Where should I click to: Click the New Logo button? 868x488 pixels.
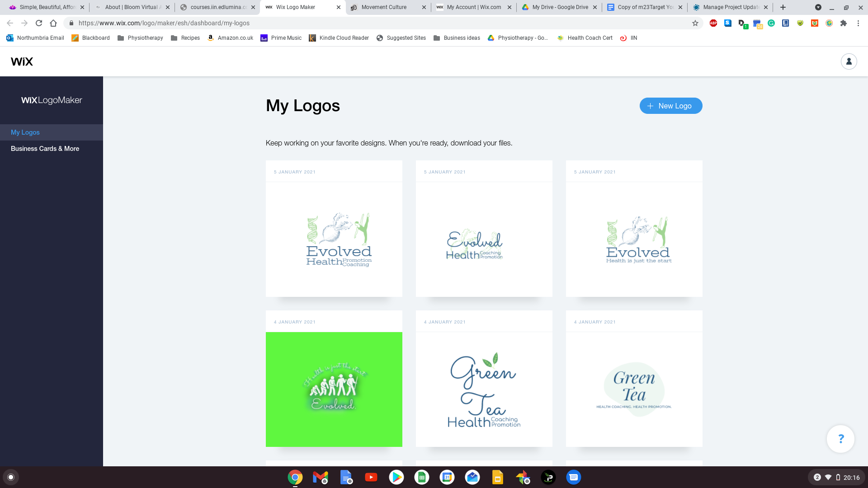pyautogui.click(x=670, y=106)
